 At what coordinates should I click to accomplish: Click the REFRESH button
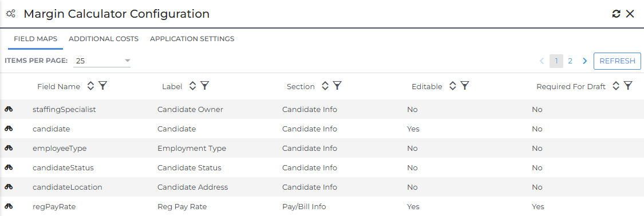[x=617, y=61]
